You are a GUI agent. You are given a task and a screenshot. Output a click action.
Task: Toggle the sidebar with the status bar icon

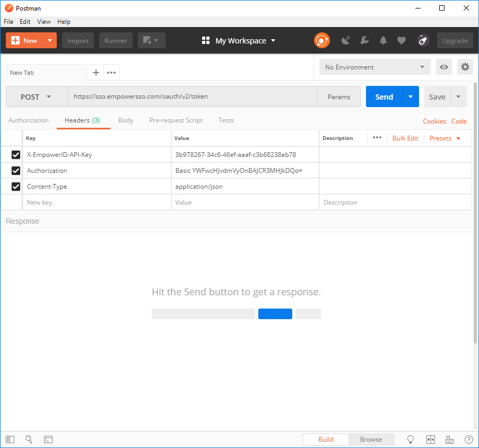coord(10,439)
